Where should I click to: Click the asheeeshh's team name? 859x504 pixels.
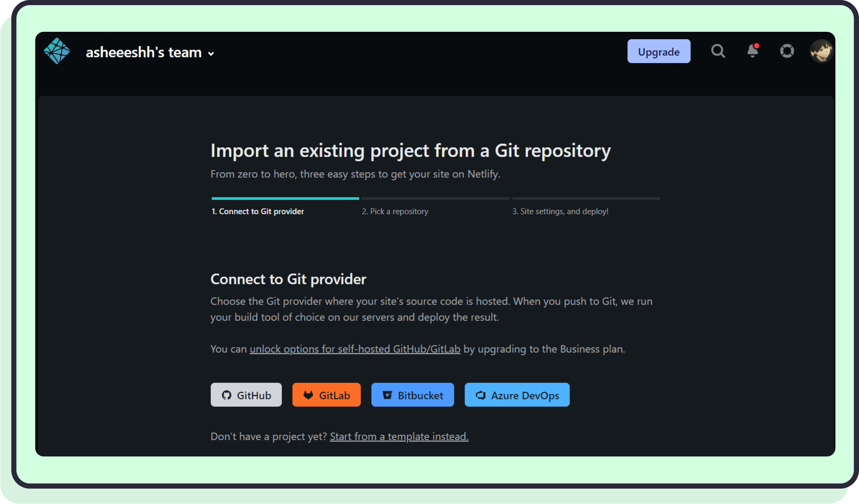(x=144, y=52)
